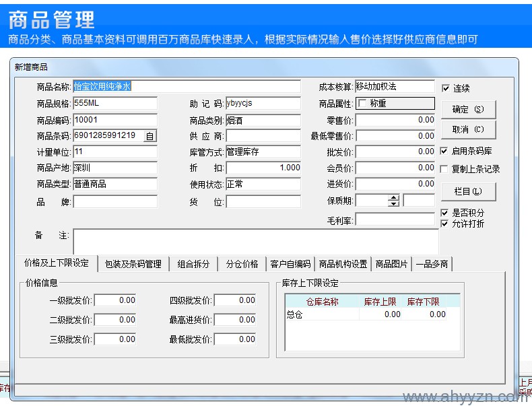Click the empty 供应商 field
The height and width of the screenshot is (406, 532).
[263, 136]
